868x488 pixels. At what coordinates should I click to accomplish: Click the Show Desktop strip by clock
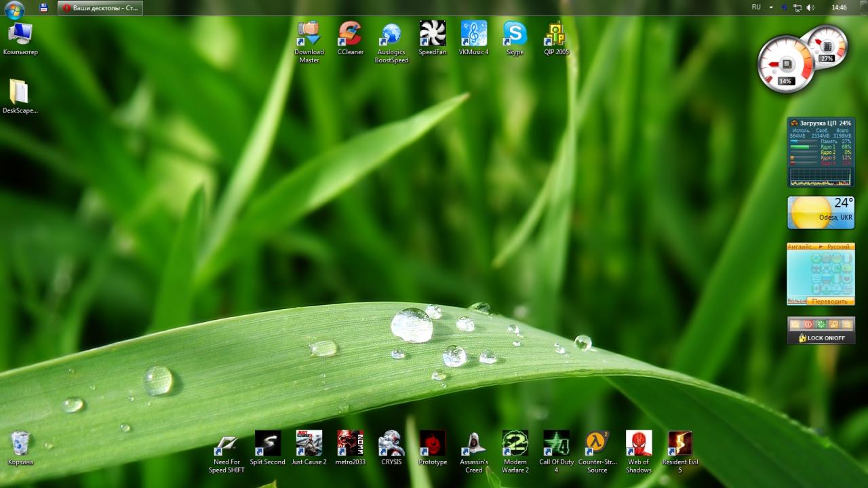pos(864,7)
